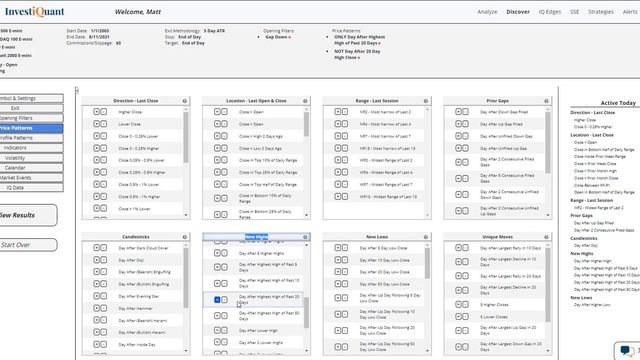The image size is (640, 360).
Task: Exclude (minus) Day After Unfilled Down Gap
Action: 465,136
